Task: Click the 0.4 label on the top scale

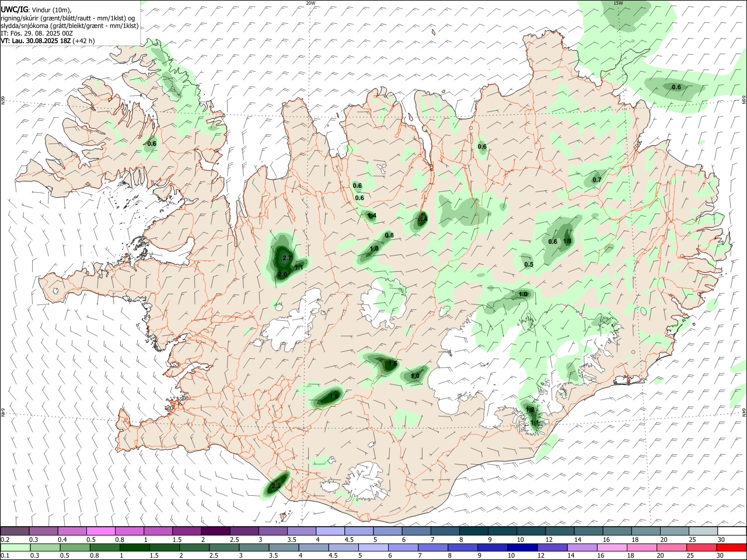Action: [x=62, y=540]
